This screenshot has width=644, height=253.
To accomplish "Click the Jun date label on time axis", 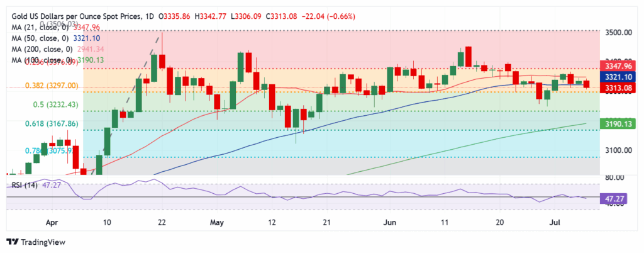I will [x=389, y=222].
